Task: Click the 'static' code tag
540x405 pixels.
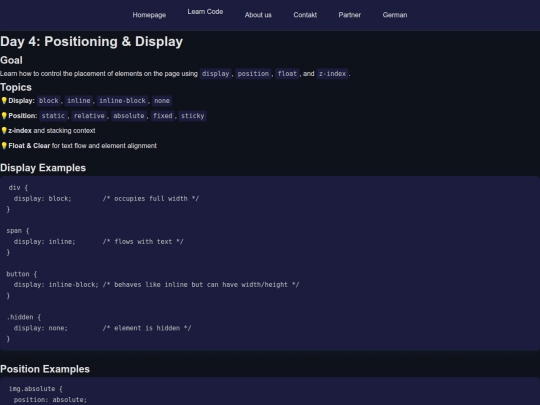Action: tap(53, 116)
